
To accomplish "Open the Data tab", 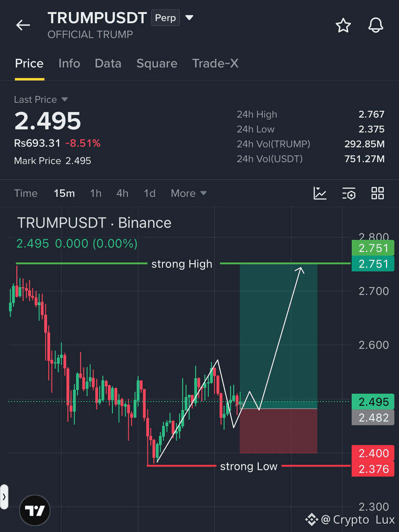I will point(108,64).
